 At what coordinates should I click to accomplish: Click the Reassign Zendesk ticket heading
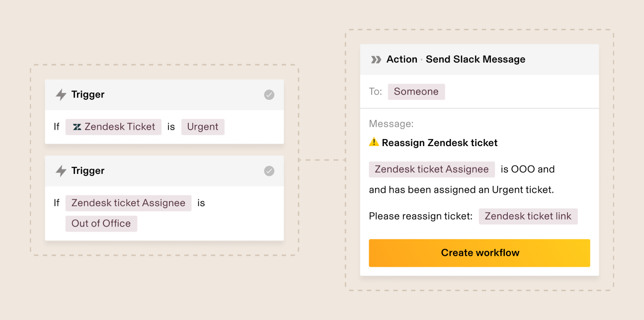click(440, 143)
